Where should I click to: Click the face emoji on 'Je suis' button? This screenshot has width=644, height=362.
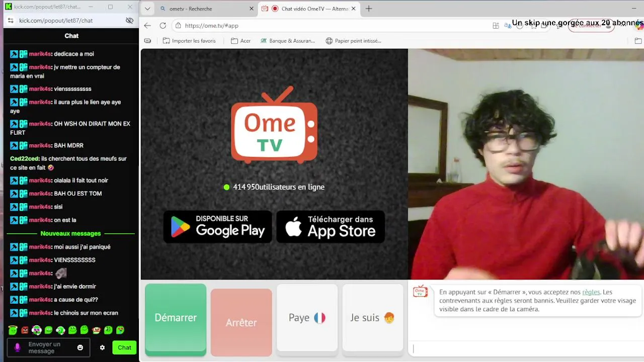point(388,318)
